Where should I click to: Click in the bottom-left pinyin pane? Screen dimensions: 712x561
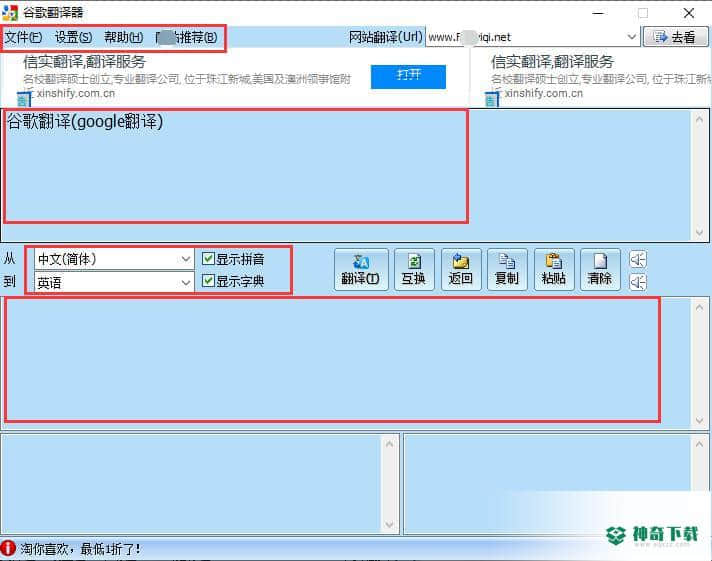tap(191, 484)
